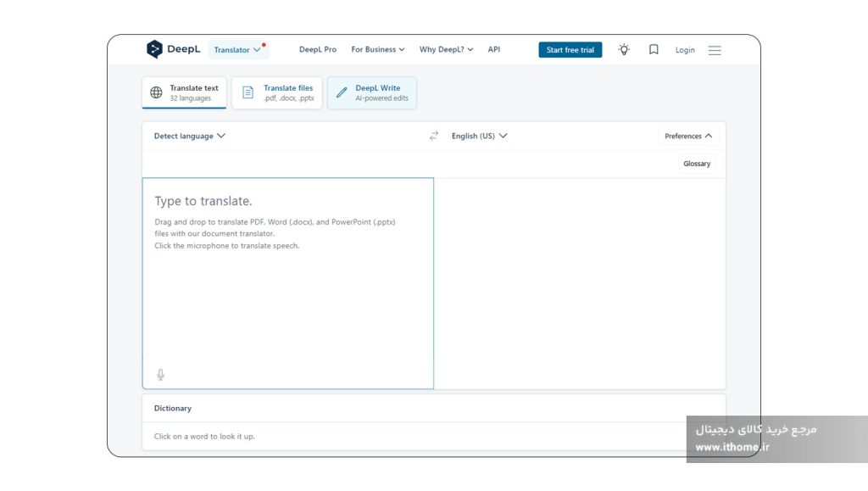Open the Detect language source dropdown

[189, 136]
